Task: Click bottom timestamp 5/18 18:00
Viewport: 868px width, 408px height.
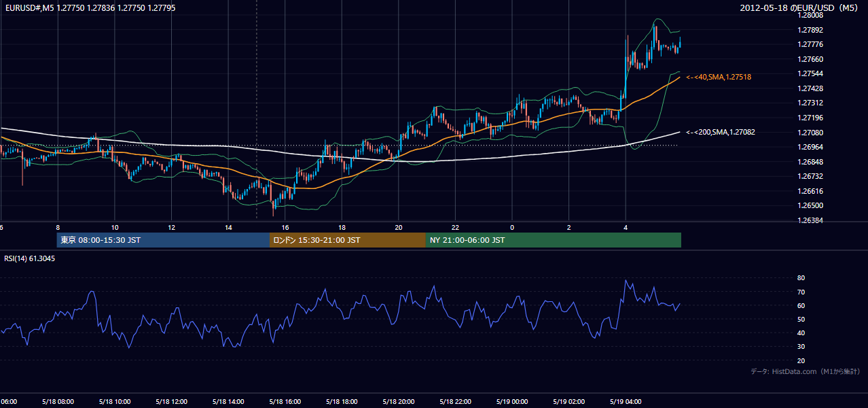Action: 342,401
